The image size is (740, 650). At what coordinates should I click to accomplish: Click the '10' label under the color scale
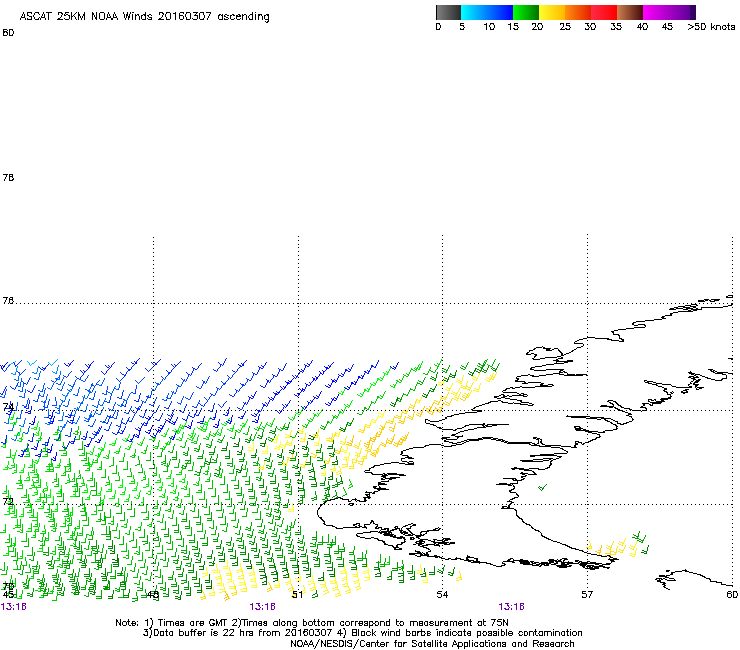(x=489, y=27)
